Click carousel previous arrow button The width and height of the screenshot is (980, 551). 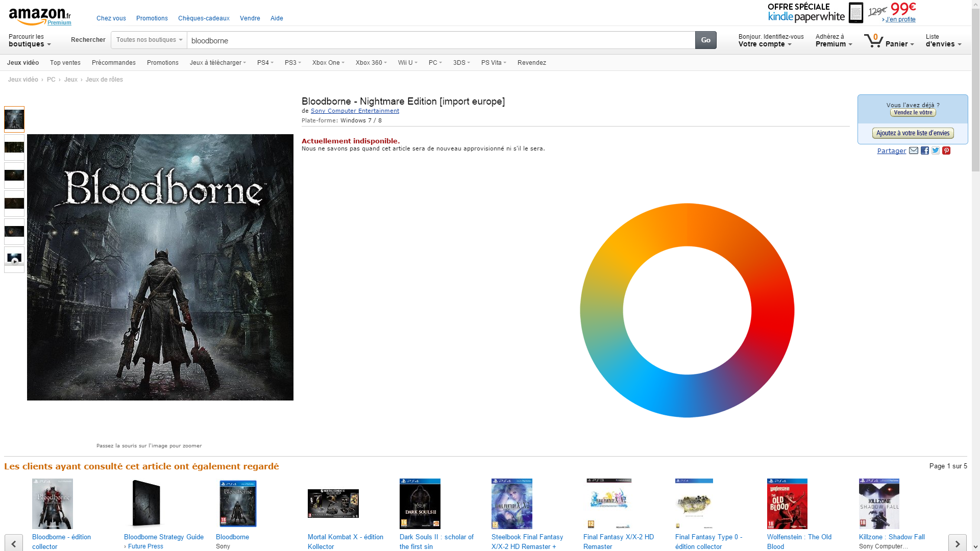point(14,544)
